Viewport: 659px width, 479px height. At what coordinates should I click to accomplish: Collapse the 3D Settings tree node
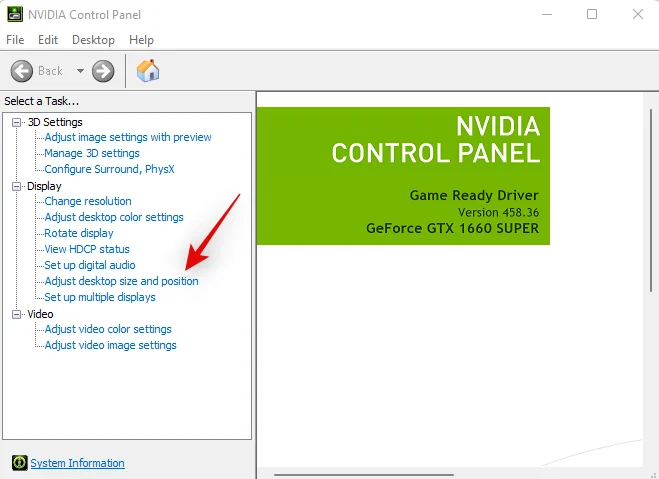pos(16,122)
